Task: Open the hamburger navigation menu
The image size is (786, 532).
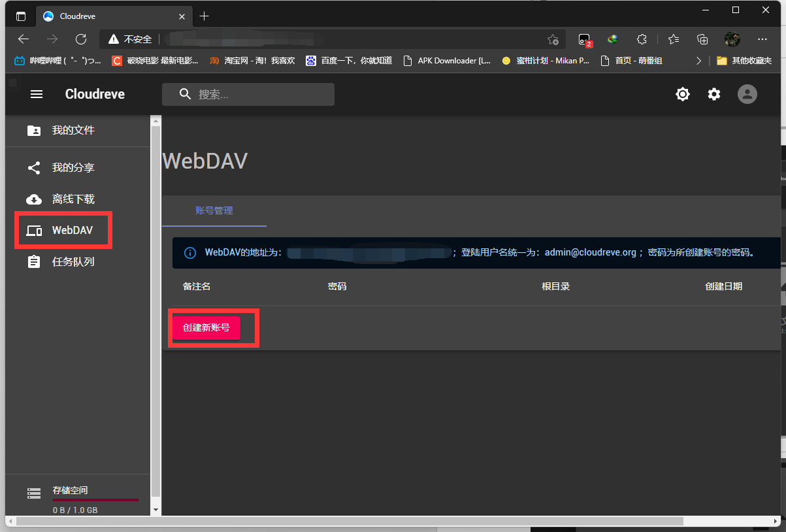Action: click(37, 94)
